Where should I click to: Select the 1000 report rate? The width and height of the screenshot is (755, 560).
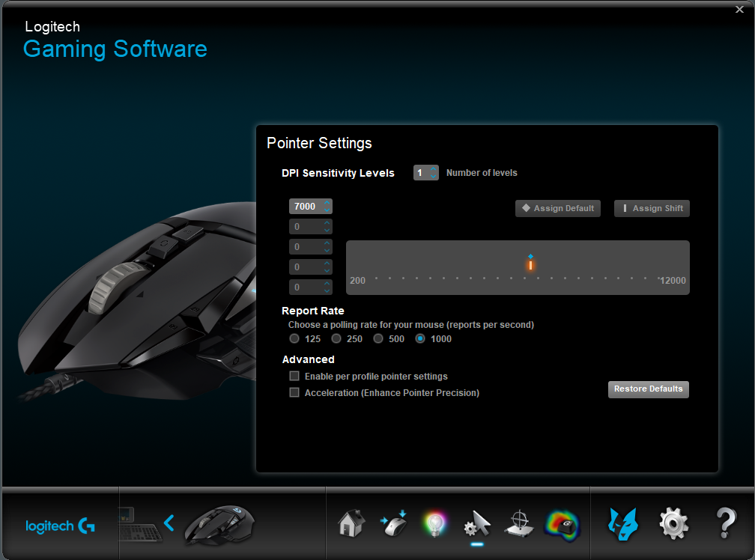[420, 338]
